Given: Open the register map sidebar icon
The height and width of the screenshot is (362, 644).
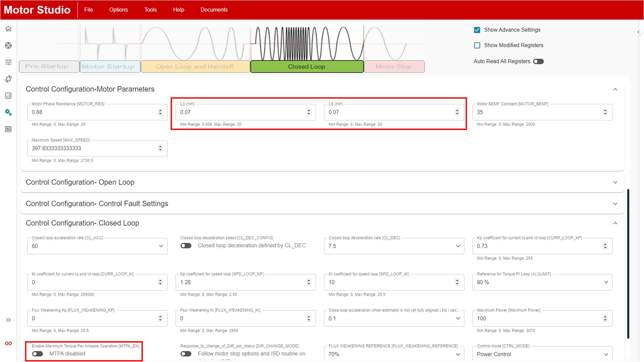Looking at the screenshot, I should 8,129.
